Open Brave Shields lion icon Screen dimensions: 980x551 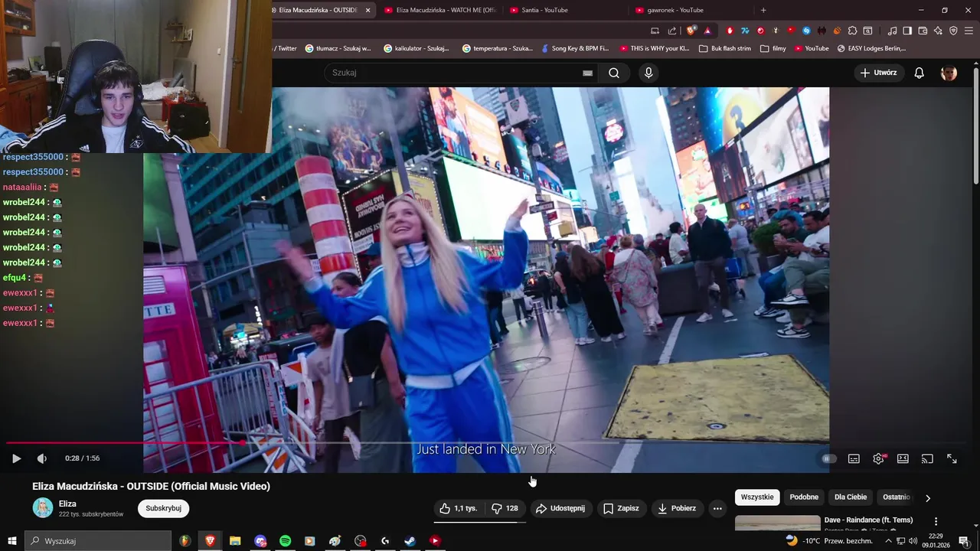[x=691, y=31]
